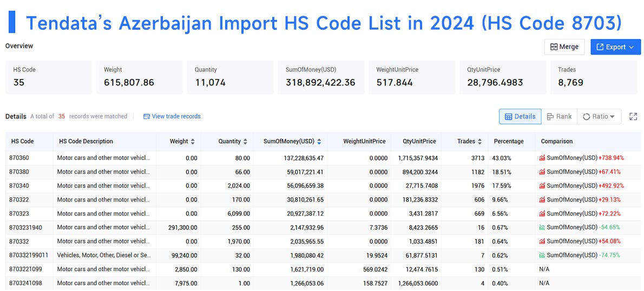Screen dimensions: 644x291
Task: Click the Trades 8,769 overview card
Action: [593, 77]
